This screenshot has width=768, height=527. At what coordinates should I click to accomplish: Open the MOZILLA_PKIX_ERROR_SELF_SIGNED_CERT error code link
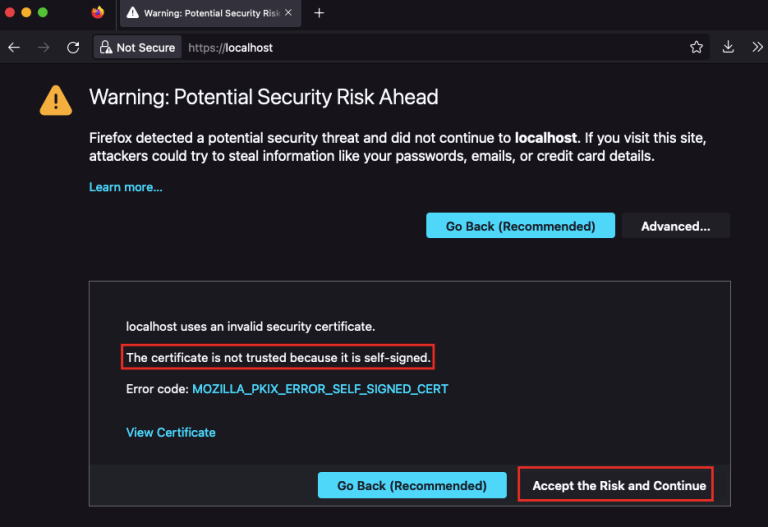pyautogui.click(x=320, y=388)
